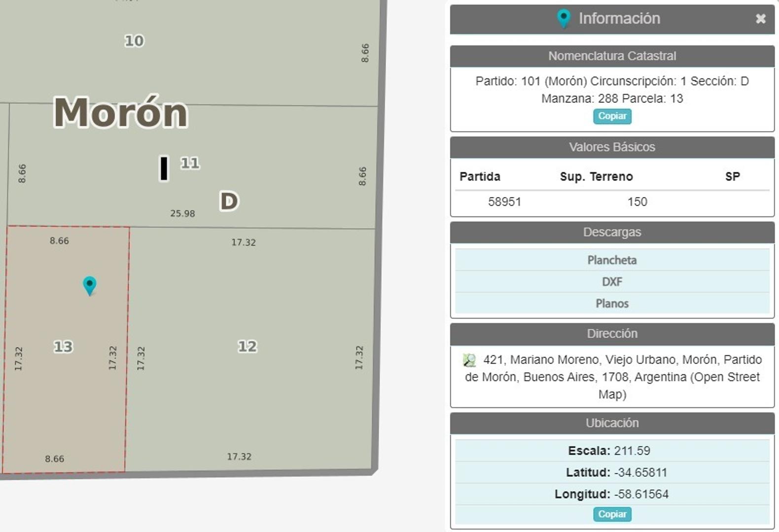Click the Longitud value -58.61564
779x532 pixels.
pos(641,494)
